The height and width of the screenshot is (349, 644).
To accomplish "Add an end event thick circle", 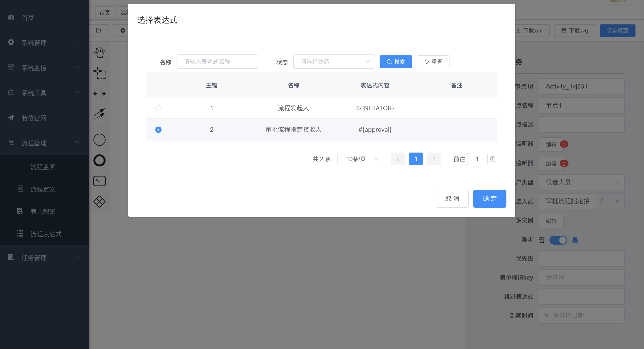I will 99,160.
